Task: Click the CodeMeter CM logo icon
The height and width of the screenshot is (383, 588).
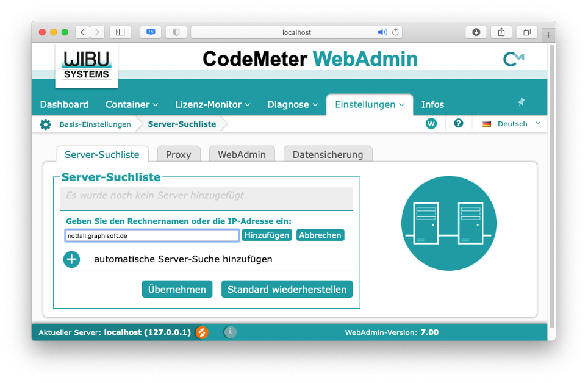Action: [x=514, y=59]
